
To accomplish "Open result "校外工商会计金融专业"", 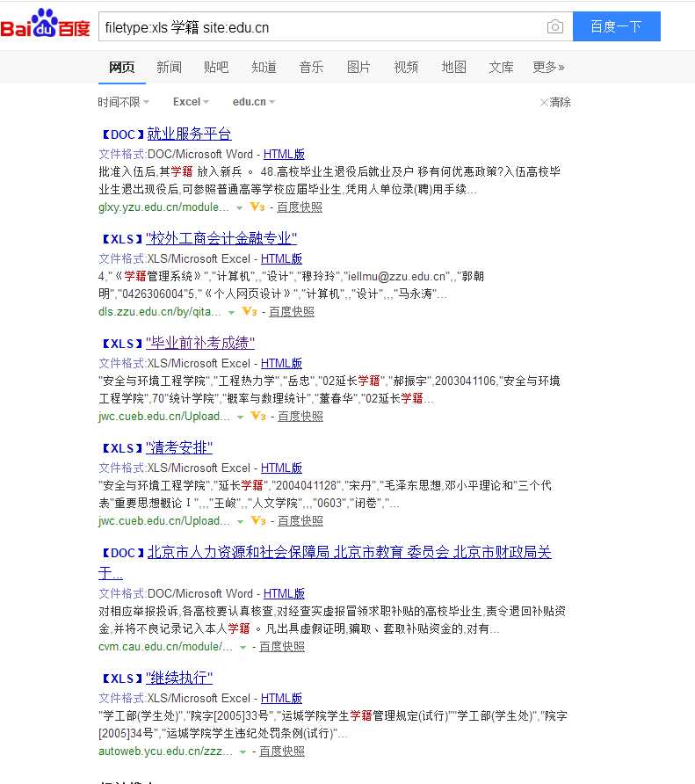I will 221,238.
